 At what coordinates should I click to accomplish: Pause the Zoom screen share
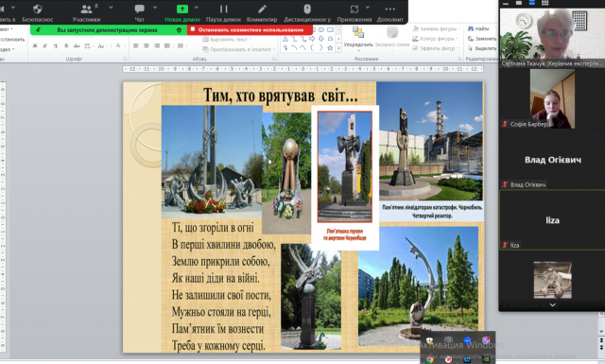pos(223,13)
